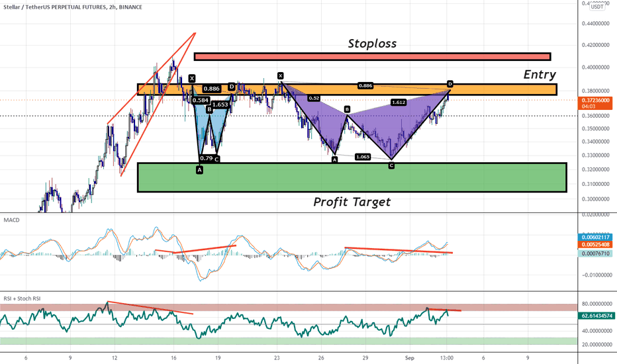Click the green Profit Target zone rectangle
The width and height of the screenshot is (617, 364).
[x=352, y=177]
